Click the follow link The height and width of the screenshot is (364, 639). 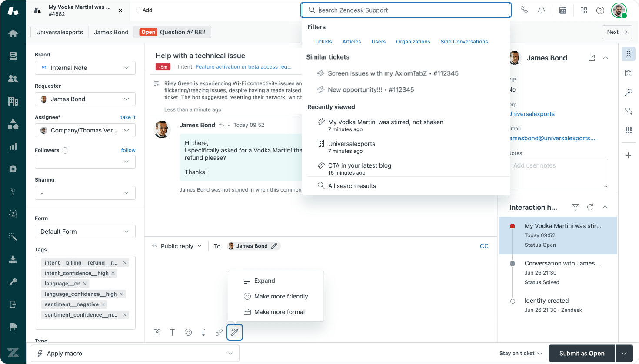128,150
